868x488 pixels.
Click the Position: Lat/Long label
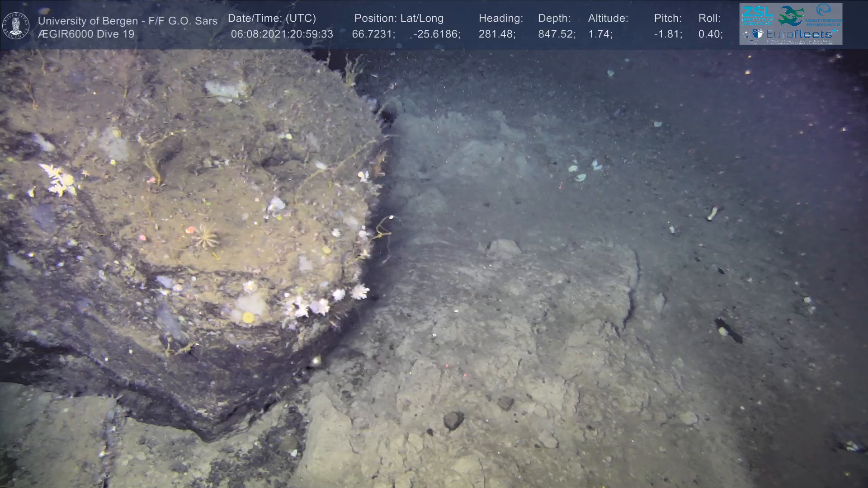[399, 19]
